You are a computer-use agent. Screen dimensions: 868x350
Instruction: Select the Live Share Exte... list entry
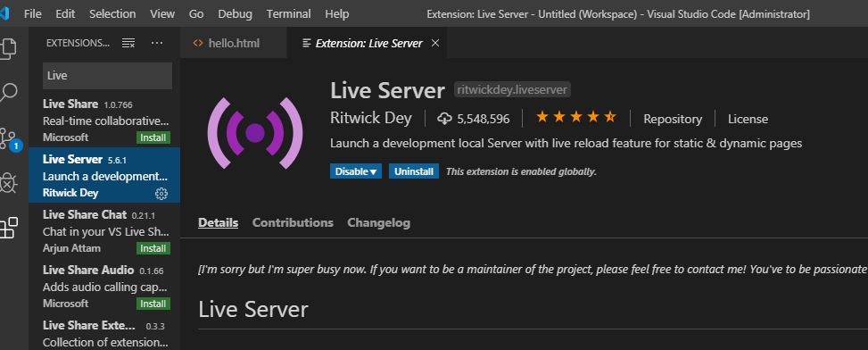104,332
